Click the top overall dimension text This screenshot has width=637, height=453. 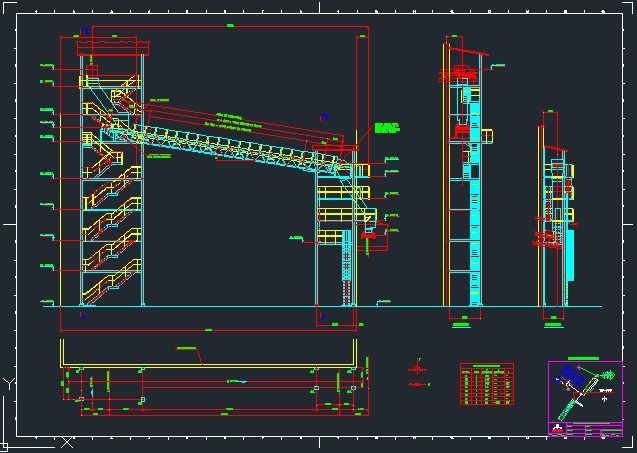pyautogui.click(x=230, y=26)
